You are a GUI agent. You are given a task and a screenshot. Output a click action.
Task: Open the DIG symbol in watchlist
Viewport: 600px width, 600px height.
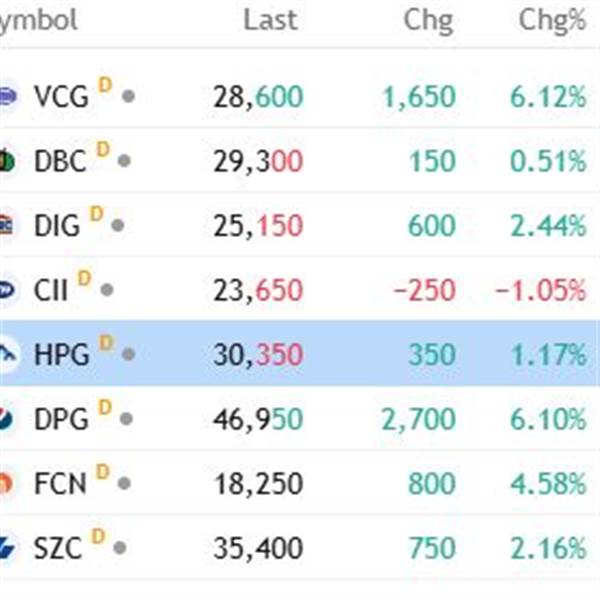click(x=56, y=226)
